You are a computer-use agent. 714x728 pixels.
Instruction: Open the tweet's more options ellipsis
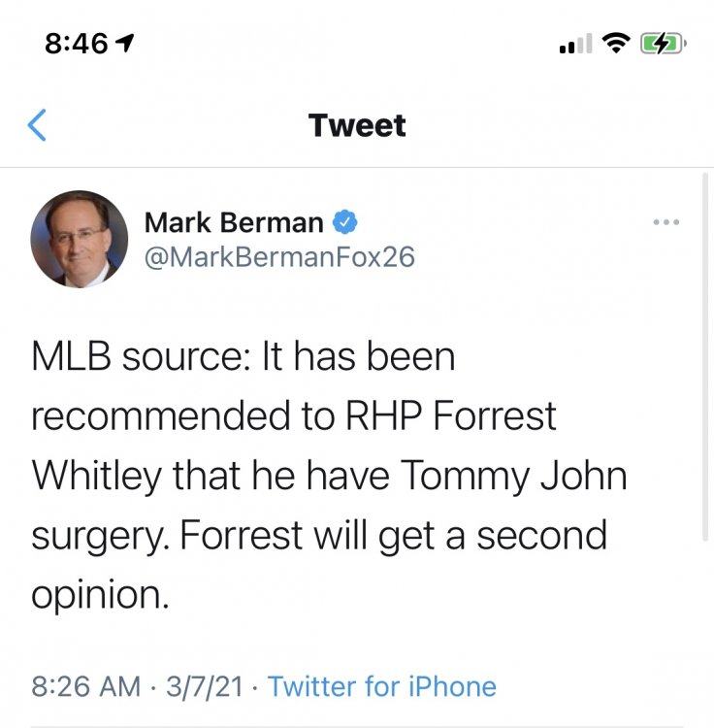point(665,223)
